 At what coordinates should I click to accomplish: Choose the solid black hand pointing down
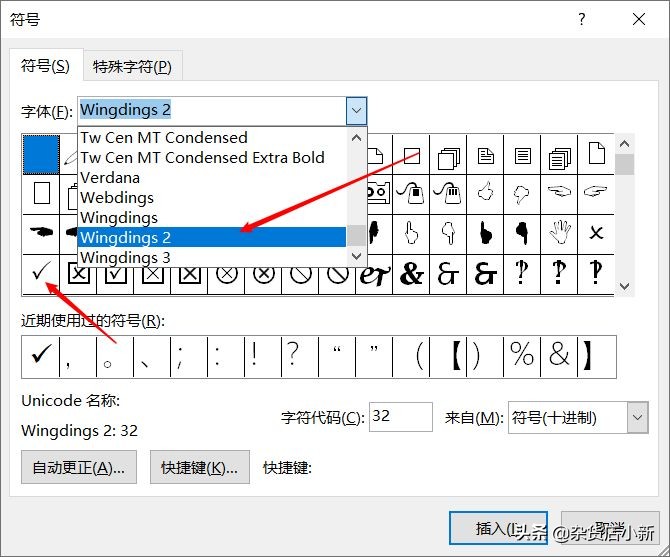(x=522, y=233)
